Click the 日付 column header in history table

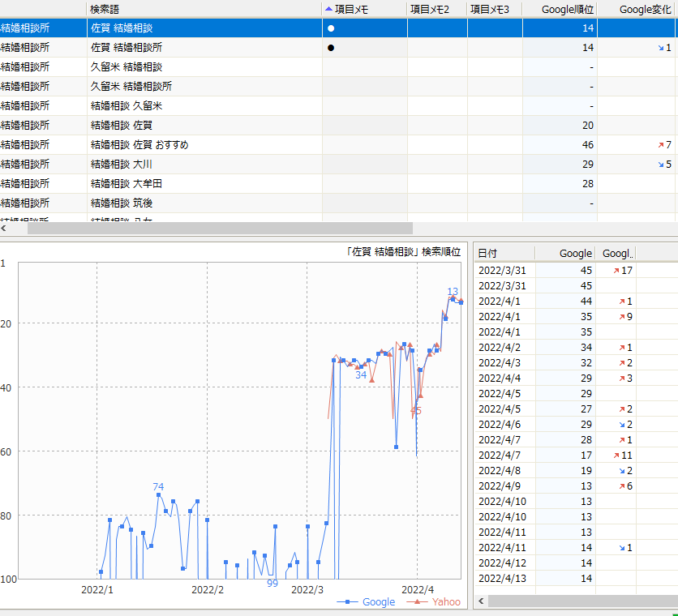pyautogui.click(x=504, y=254)
